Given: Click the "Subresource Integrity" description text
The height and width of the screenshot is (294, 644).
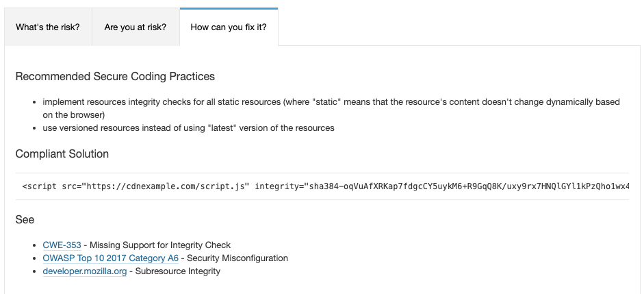Looking at the screenshot, I should [178, 271].
